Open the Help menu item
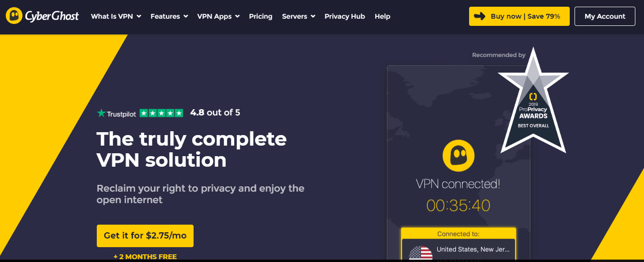The image size is (644, 262). pos(382,16)
